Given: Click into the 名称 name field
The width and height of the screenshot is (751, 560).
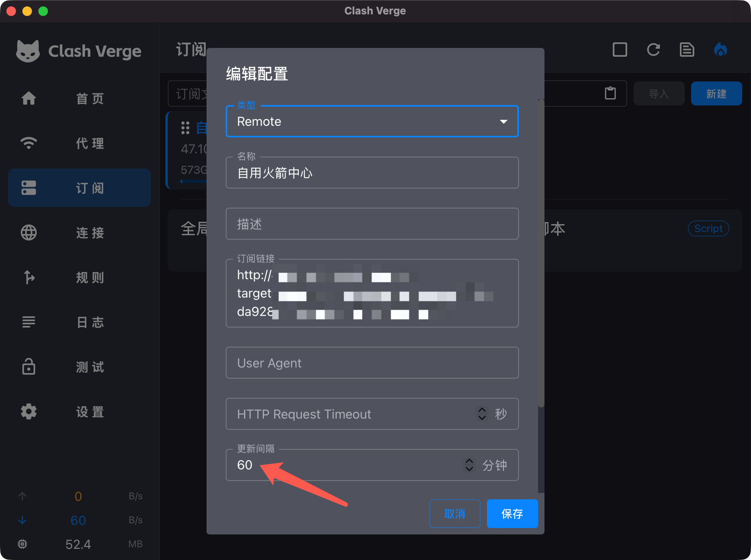Looking at the screenshot, I should click(x=372, y=173).
